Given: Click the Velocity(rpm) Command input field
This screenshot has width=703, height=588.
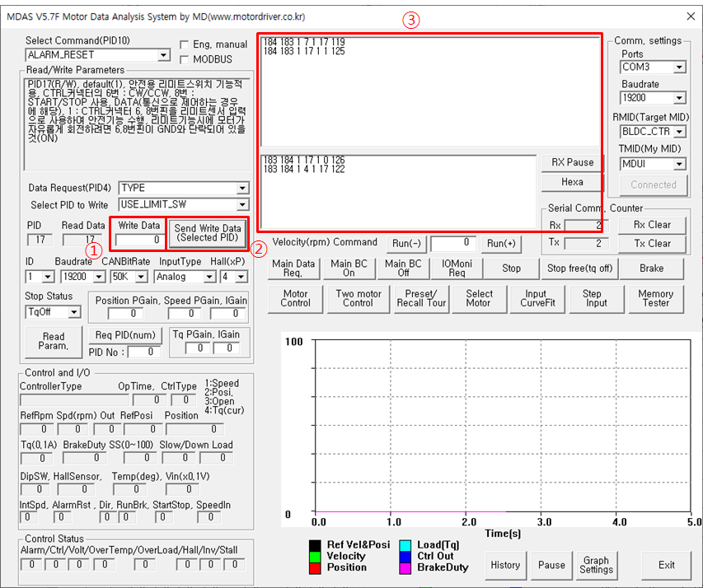Looking at the screenshot, I should 452,244.
